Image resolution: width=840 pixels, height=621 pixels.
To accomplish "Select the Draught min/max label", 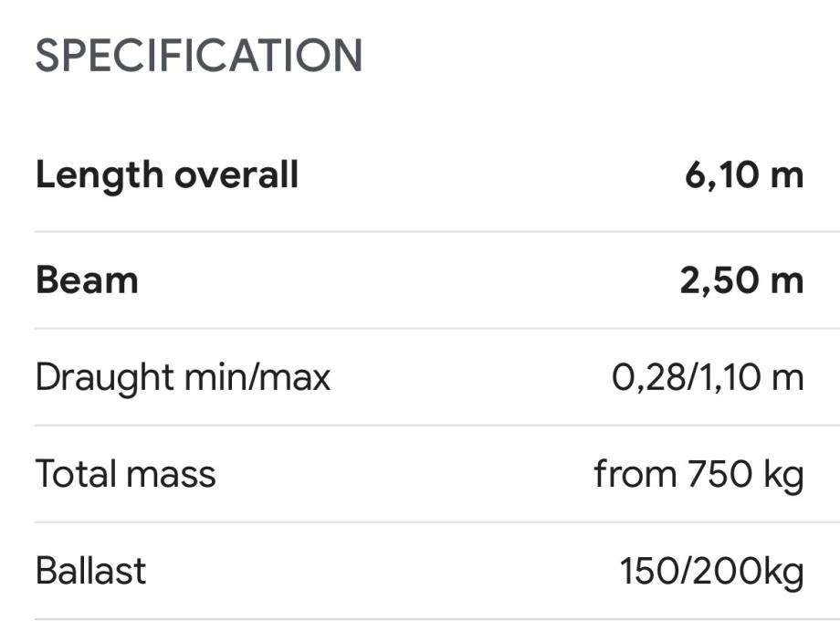I will (183, 376).
